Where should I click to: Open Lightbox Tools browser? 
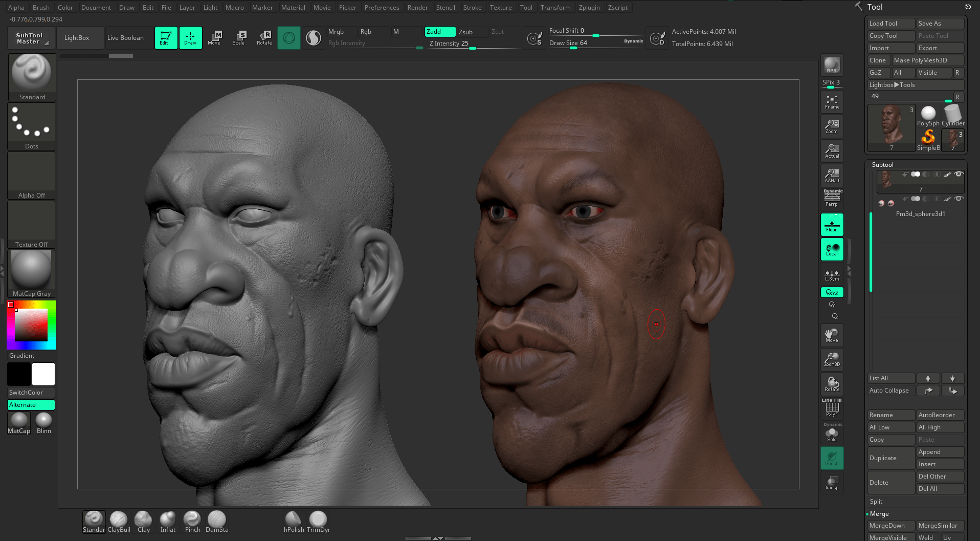point(916,85)
